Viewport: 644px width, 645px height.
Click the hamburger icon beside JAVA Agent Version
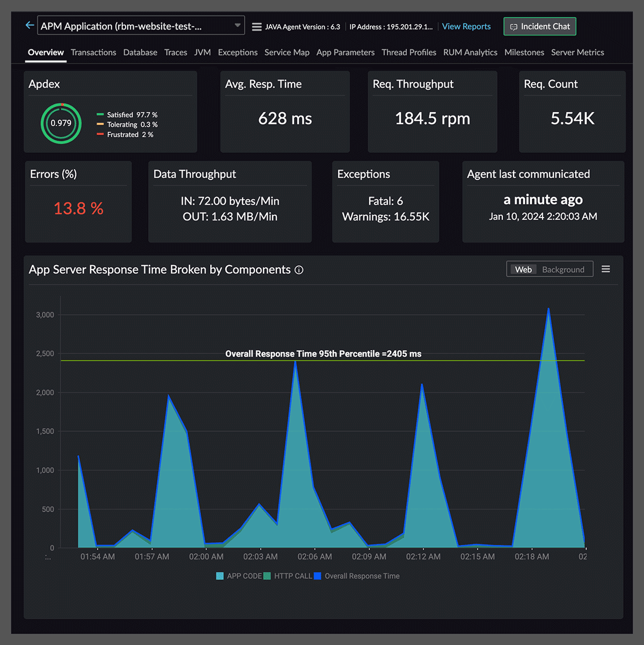(257, 26)
